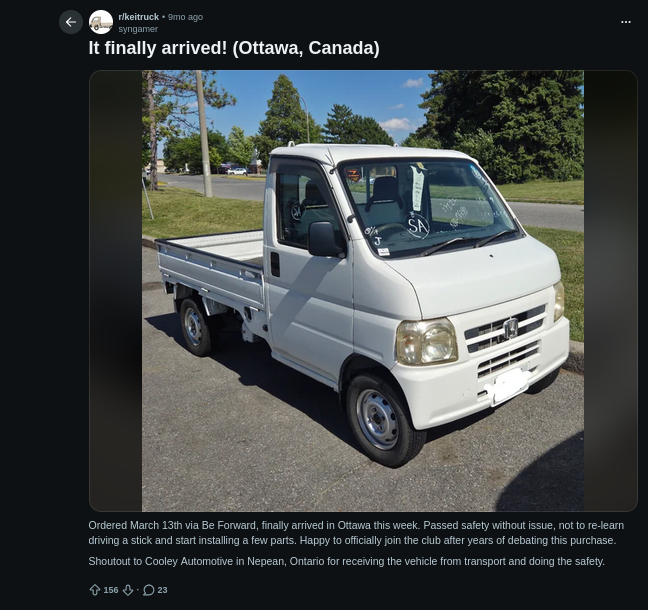The image size is (648, 610).
Task: Click the blurred left margin of the image
Action: 115,290
